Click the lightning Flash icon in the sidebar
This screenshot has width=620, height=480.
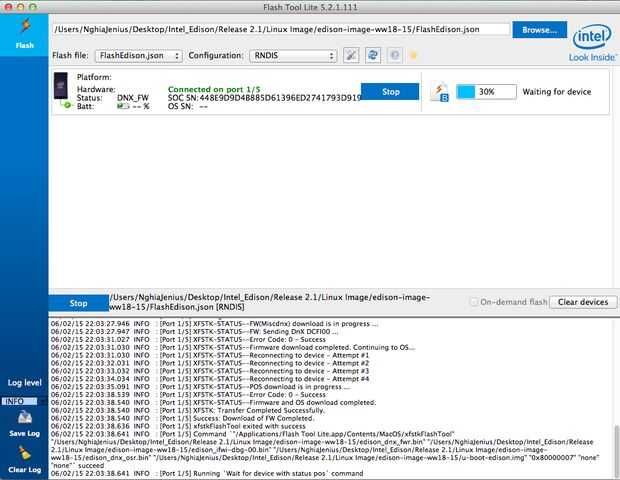25,26
